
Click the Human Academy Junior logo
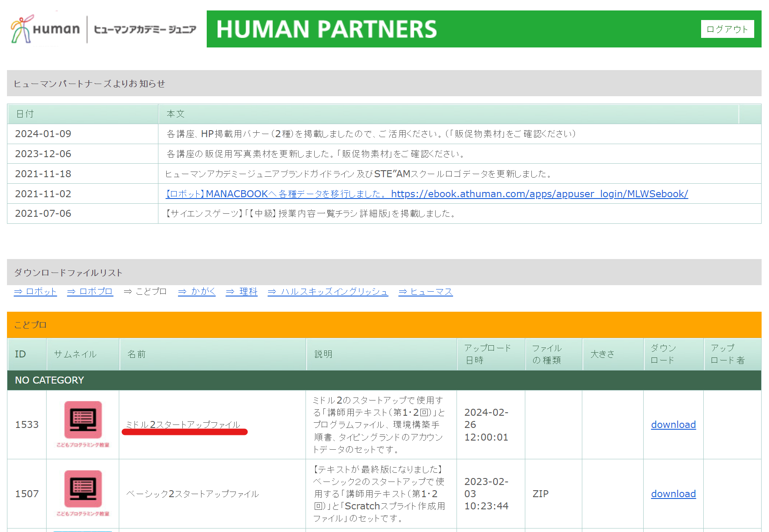pyautogui.click(x=103, y=29)
